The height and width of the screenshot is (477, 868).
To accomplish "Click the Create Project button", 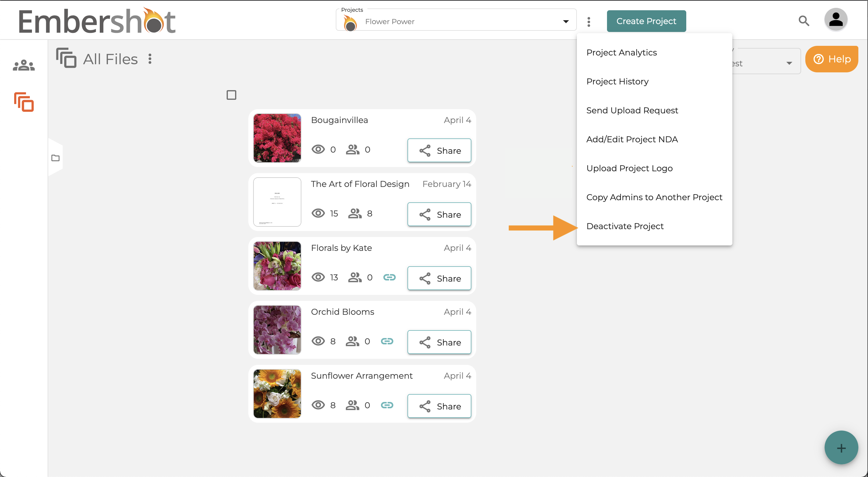I will click(x=646, y=21).
